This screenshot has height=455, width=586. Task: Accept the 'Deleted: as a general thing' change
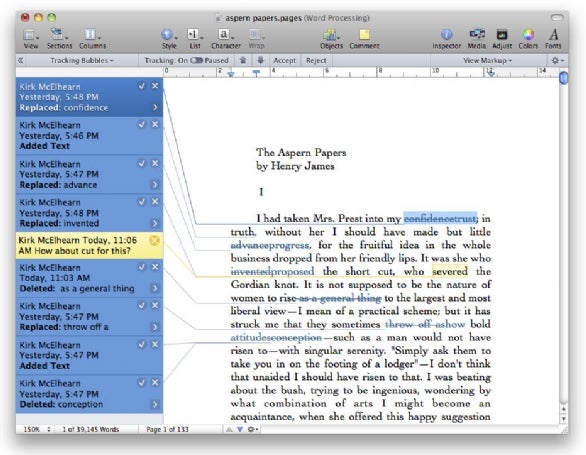click(141, 267)
